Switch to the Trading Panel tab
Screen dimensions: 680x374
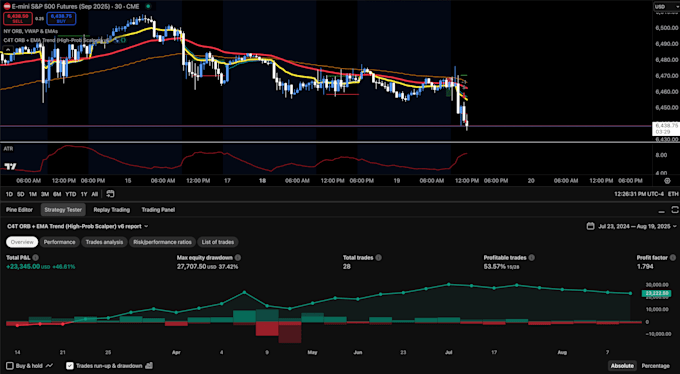coord(158,210)
